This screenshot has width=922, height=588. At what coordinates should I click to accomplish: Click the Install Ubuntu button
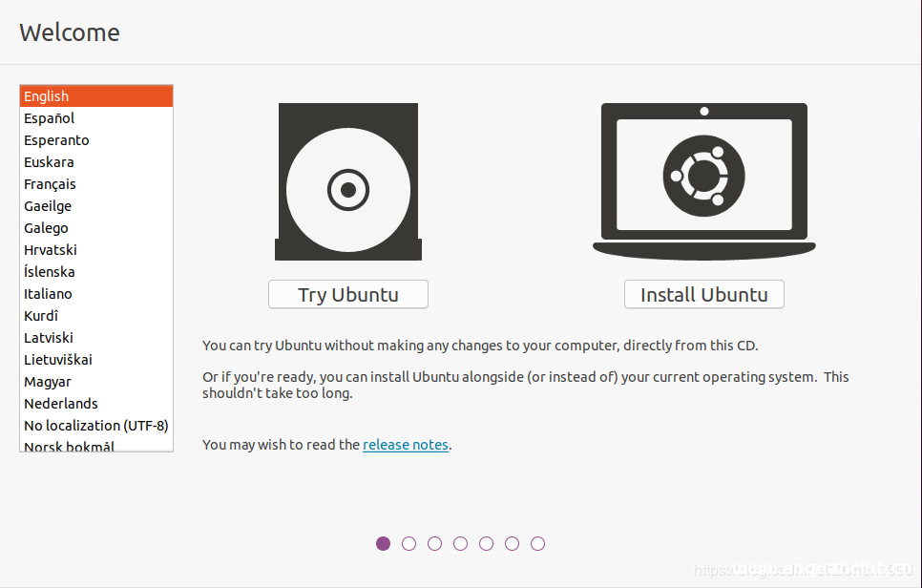[x=703, y=294]
